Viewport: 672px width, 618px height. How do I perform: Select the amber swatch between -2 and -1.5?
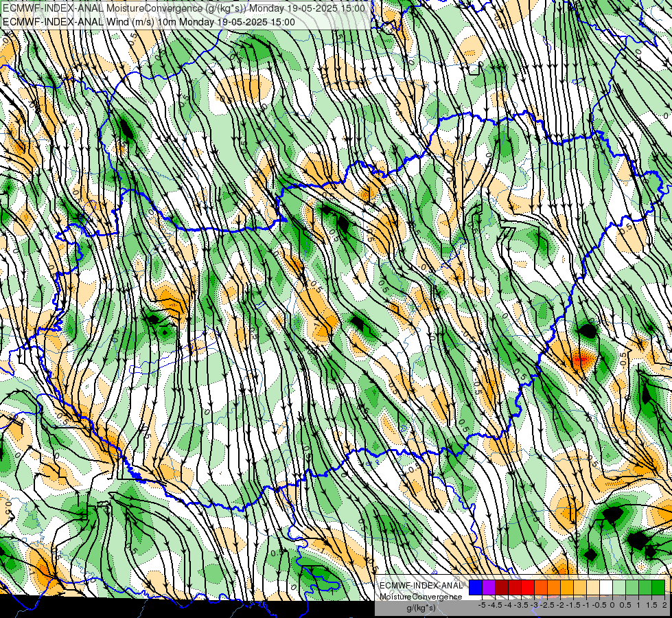[x=567, y=587]
